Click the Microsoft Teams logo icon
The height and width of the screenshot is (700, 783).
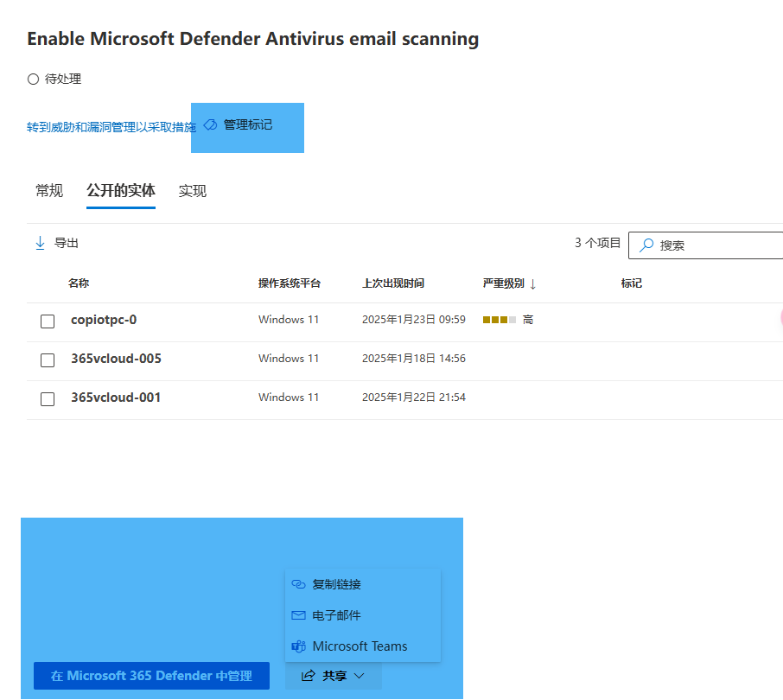point(298,646)
